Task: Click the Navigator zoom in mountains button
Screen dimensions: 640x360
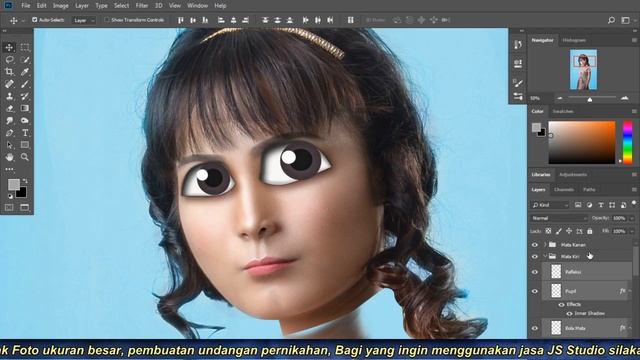Action: (624, 98)
